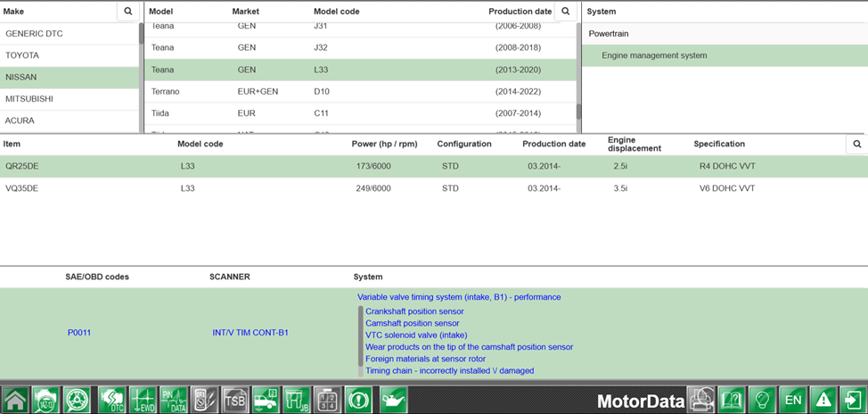Open Variable valve timing system performance link

[x=459, y=297]
